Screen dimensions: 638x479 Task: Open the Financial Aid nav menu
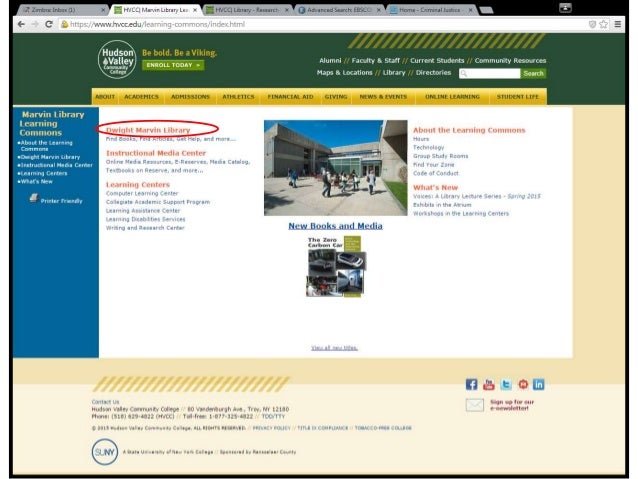point(290,97)
